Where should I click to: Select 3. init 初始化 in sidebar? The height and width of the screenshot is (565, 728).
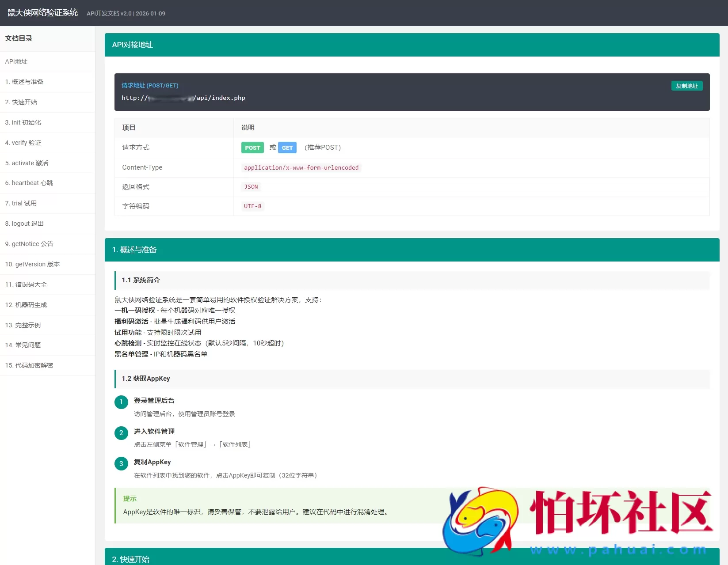(23, 122)
